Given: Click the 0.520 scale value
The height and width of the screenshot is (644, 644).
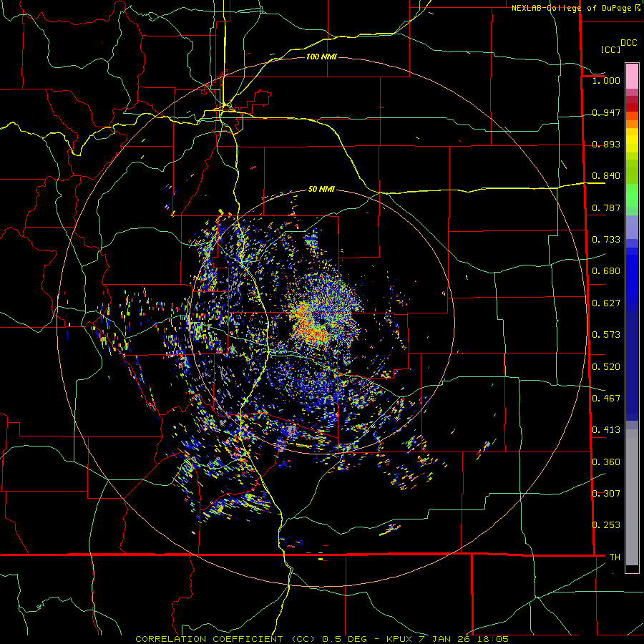Looking at the screenshot, I should click(x=606, y=367).
